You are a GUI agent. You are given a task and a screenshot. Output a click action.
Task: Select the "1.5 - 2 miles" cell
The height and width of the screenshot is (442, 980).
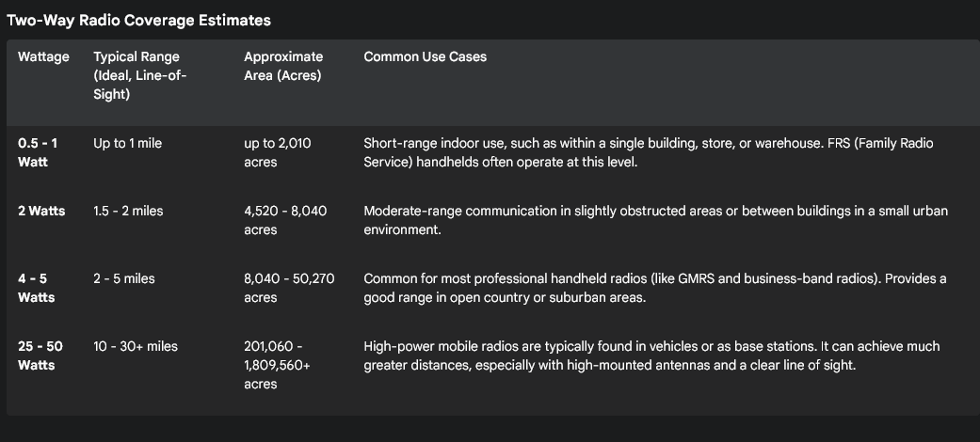[128, 212]
